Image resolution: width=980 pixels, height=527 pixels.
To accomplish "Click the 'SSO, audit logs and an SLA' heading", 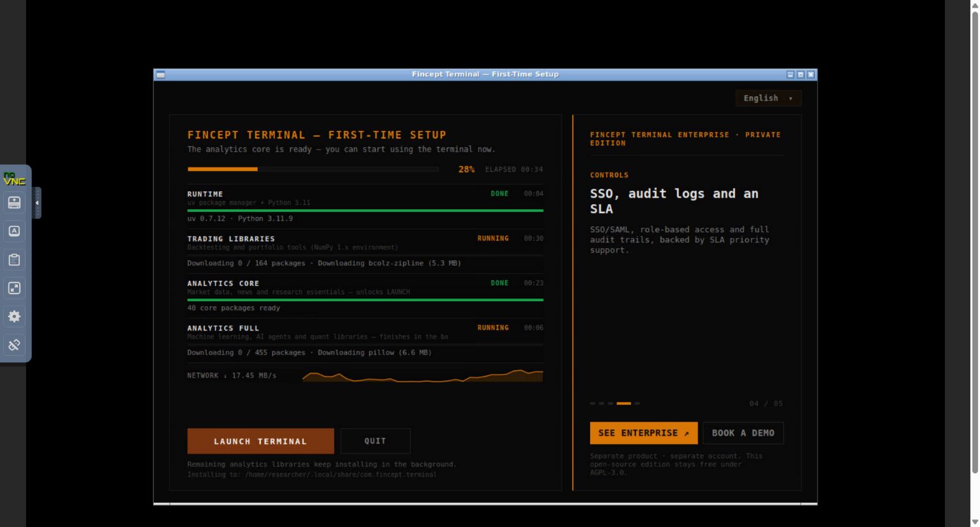I will (x=674, y=201).
